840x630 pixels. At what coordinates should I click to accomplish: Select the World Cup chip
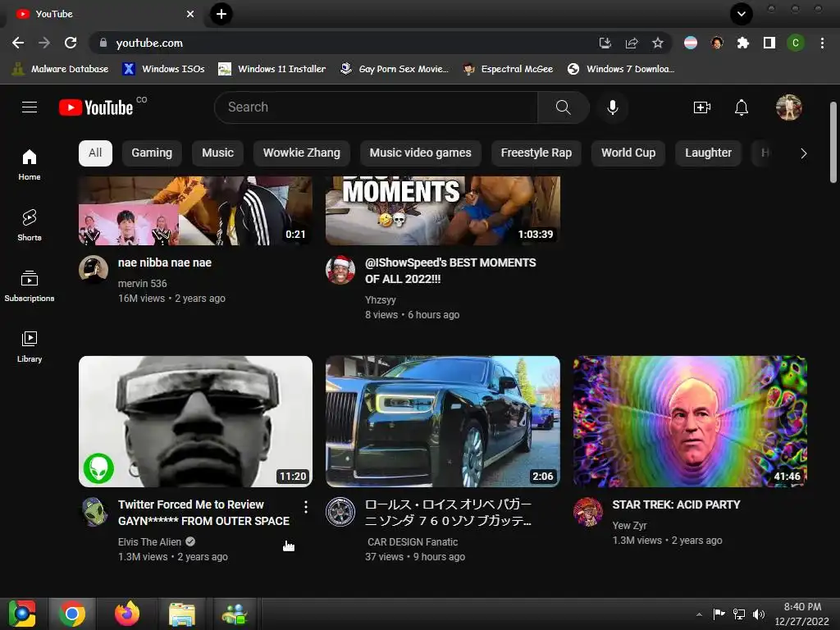[628, 153]
